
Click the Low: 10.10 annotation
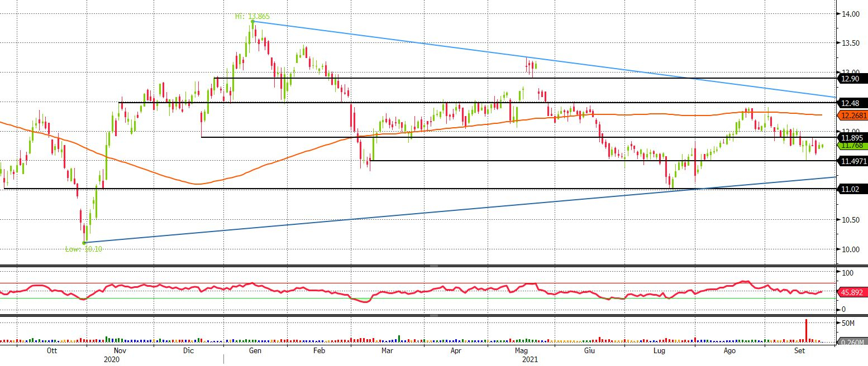[84, 249]
